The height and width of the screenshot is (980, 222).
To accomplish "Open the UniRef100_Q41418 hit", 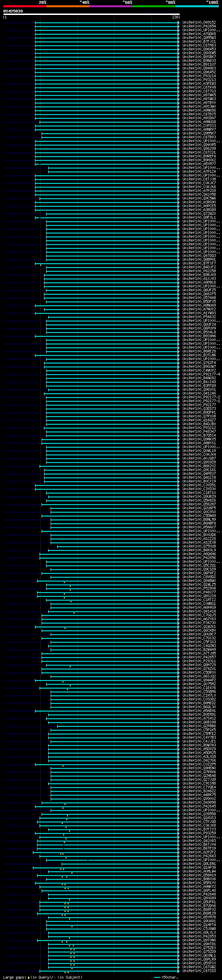I will (199, 612).
